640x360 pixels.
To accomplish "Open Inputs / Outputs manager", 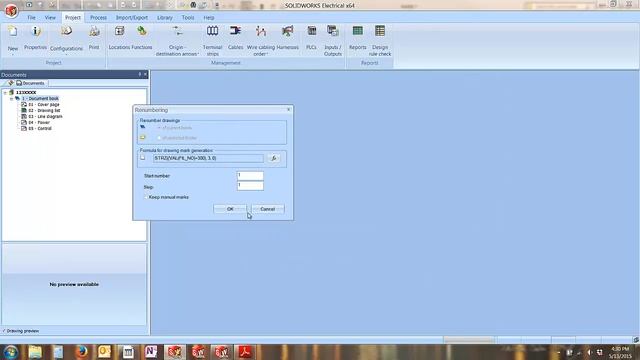I will point(333,41).
